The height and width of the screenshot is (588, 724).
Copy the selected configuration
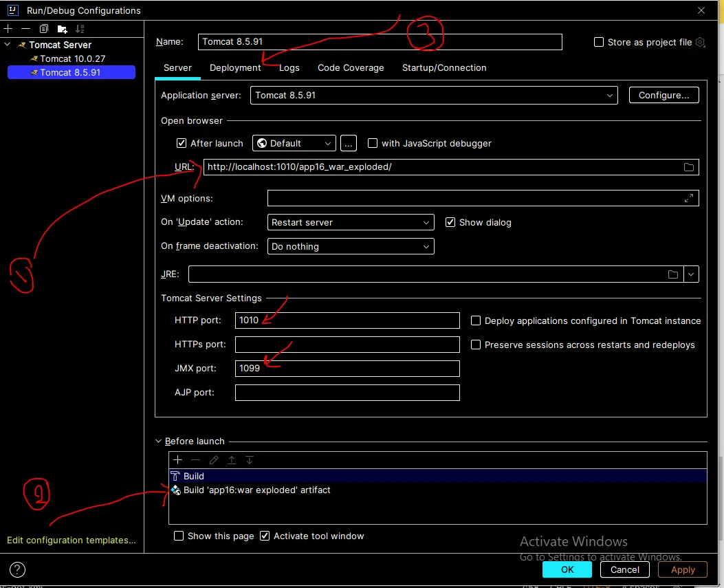click(x=44, y=29)
